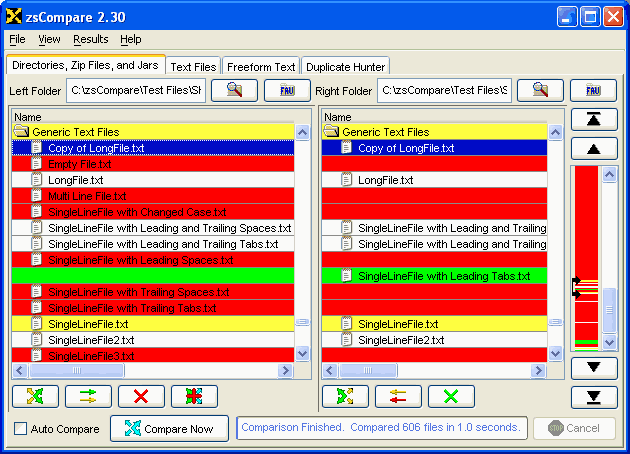Click the left pane yellow-green compare arrows icon
The width and height of the screenshot is (630, 454).
[x=35, y=397]
